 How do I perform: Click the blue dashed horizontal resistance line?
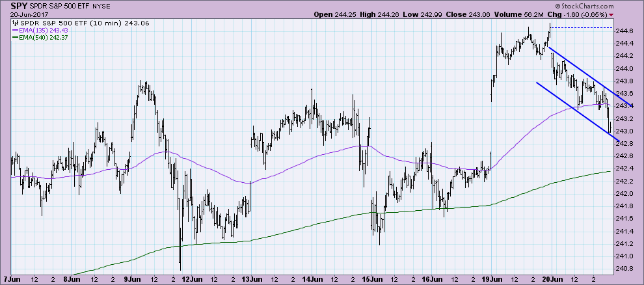[x=581, y=27]
